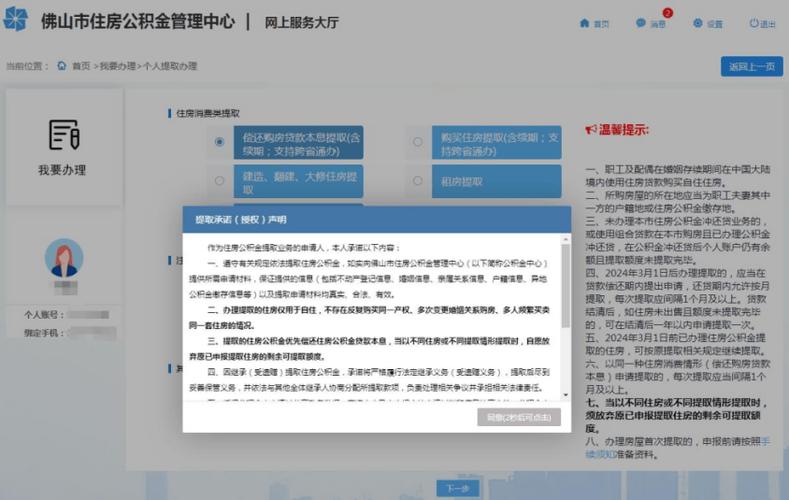Open the 手续须知 link in tips
The height and width of the screenshot is (500, 789).
point(678,448)
